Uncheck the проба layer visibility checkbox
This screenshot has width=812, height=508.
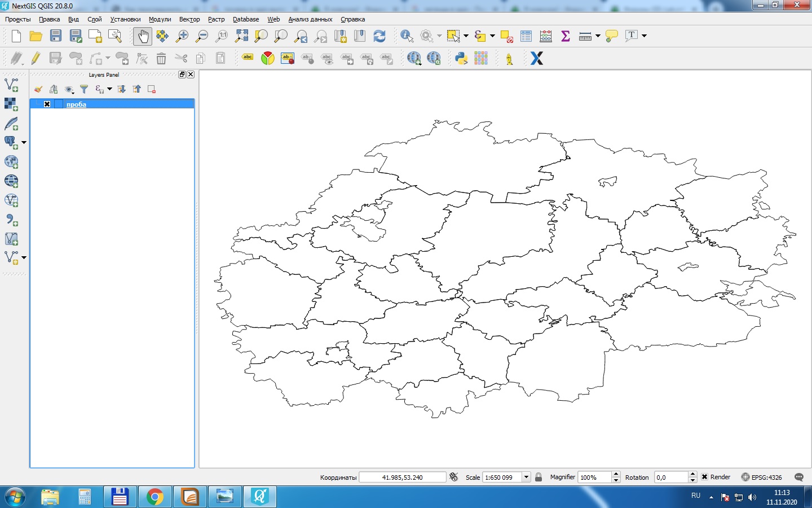tap(47, 104)
